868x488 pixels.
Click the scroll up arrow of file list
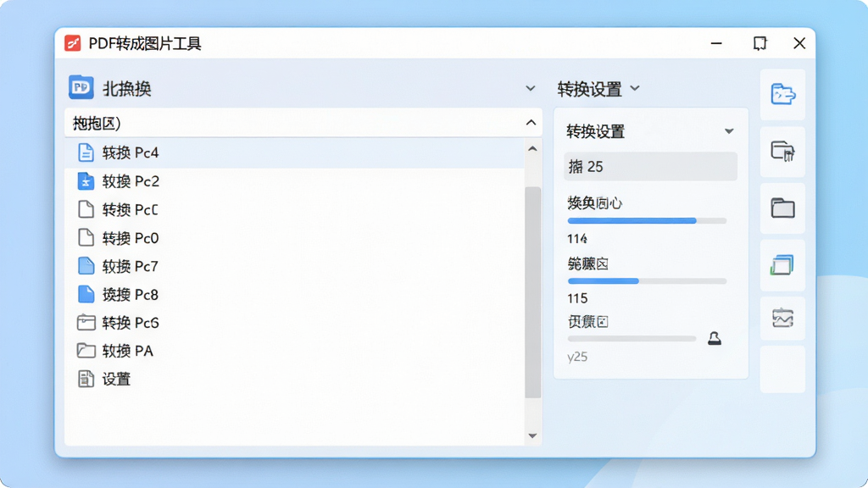point(532,149)
